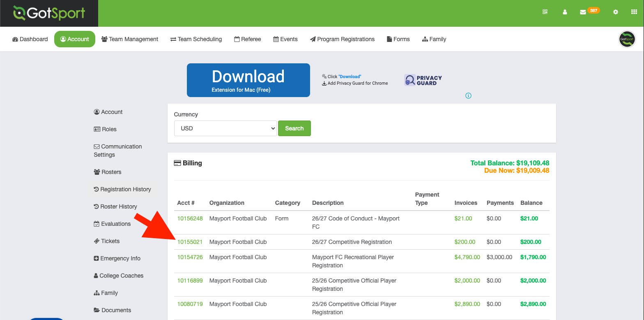Open Rosters in the sidebar
Screen dimensions: 644x320
coord(108,172)
